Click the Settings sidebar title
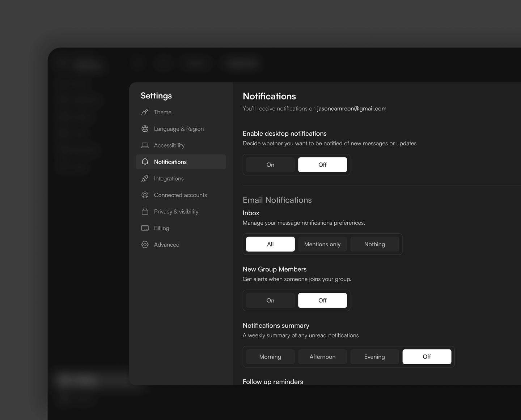This screenshot has width=521, height=420. click(156, 96)
